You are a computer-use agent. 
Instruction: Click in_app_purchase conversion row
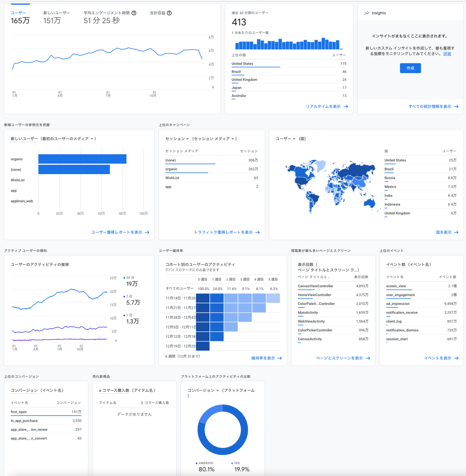(46, 421)
